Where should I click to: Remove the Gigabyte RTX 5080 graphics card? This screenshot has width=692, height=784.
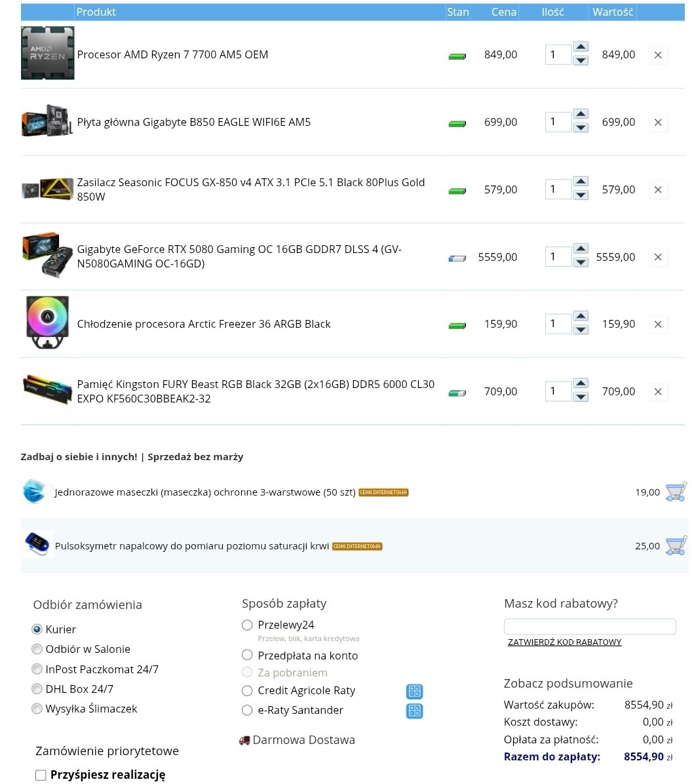coord(658,257)
